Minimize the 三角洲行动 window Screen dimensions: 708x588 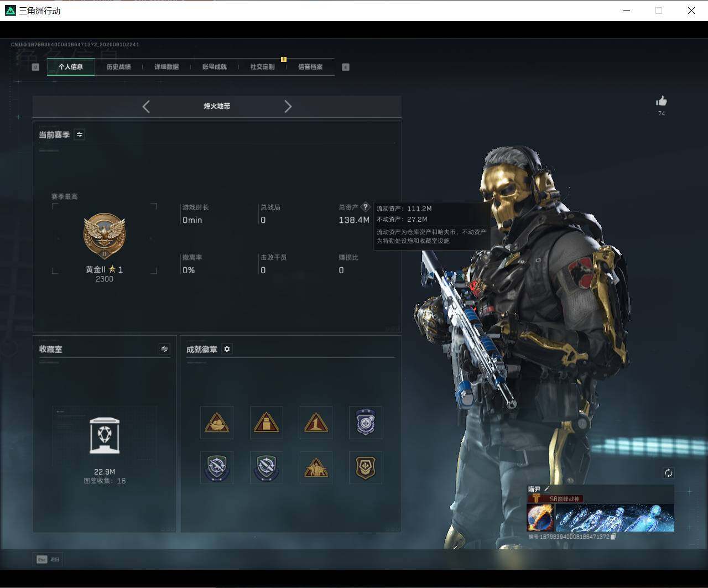coord(627,11)
